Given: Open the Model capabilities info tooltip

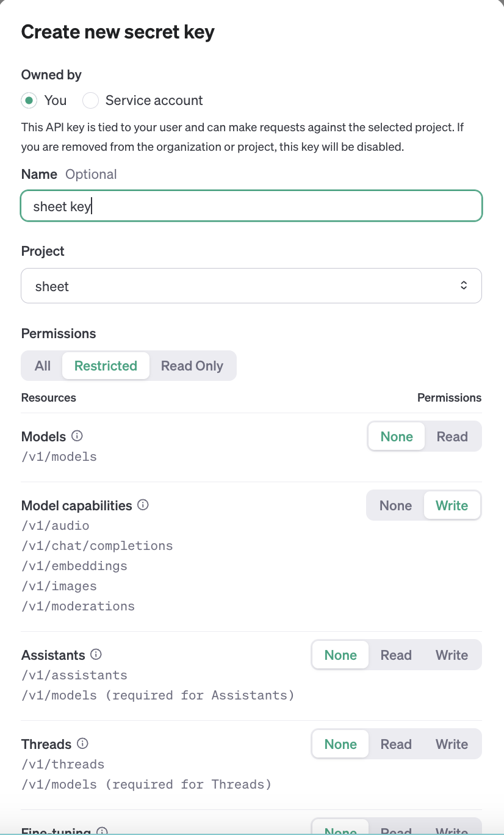Looking at the screenshot, I should [142, 505].
